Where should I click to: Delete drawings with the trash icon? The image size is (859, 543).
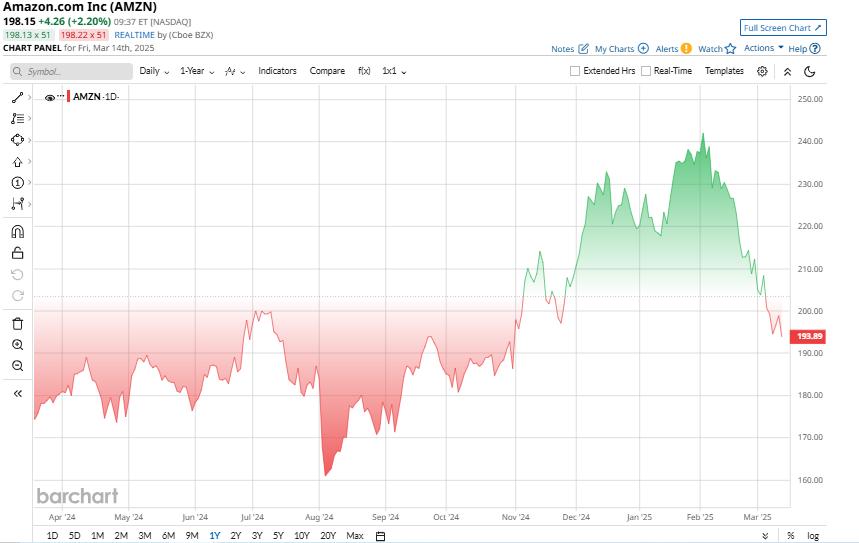coord(18,323)
